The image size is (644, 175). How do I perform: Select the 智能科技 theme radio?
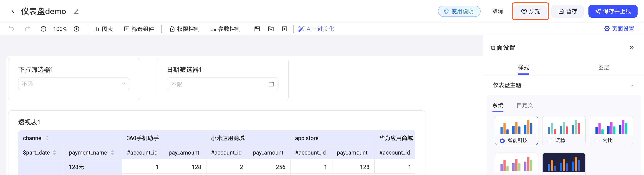point(502,141)
